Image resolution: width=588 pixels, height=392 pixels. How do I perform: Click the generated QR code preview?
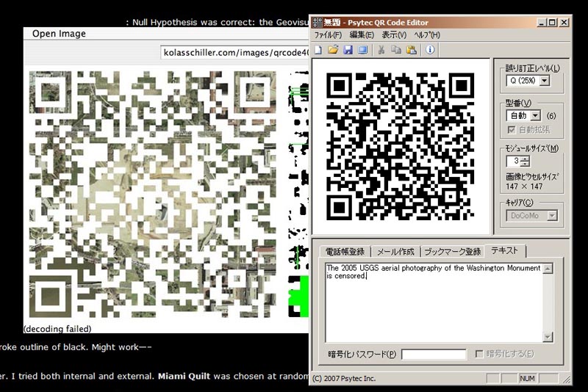coord(400,146)
